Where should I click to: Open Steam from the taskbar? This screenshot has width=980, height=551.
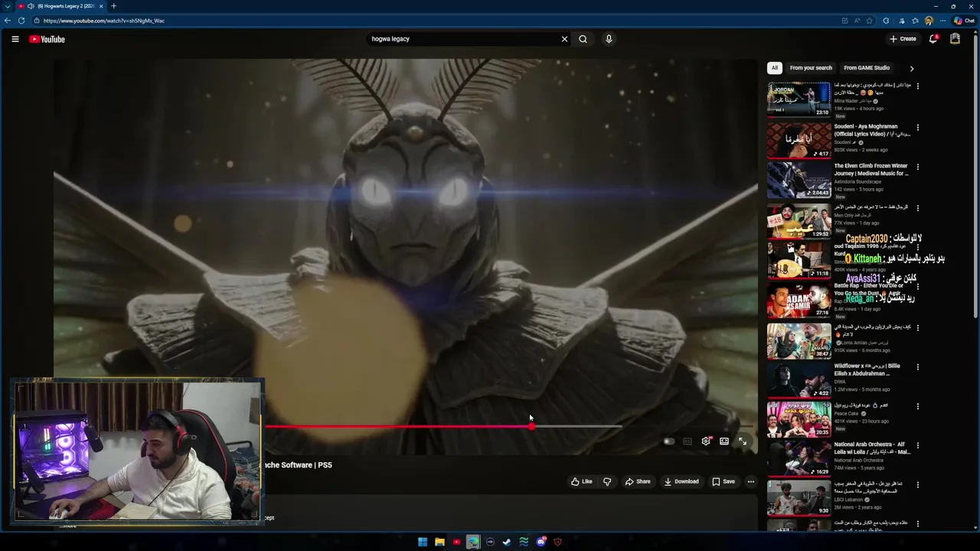click(507, 542)
